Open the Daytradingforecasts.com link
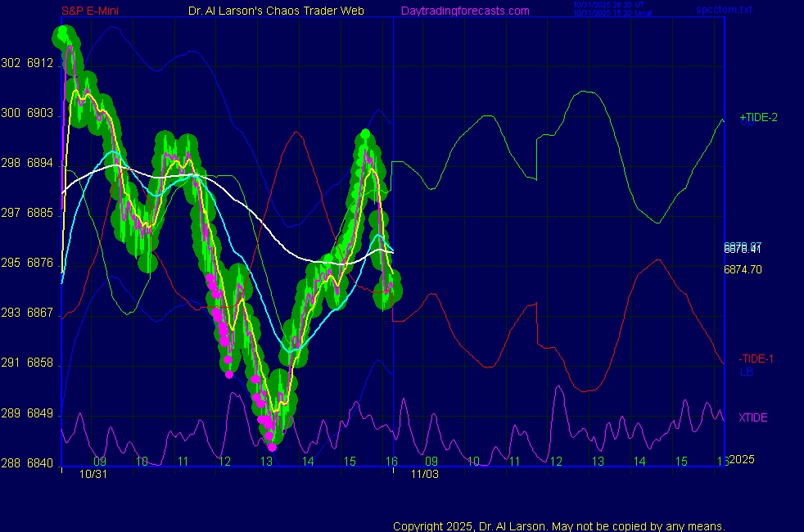 pyautogui.click(x=465, y=11)
